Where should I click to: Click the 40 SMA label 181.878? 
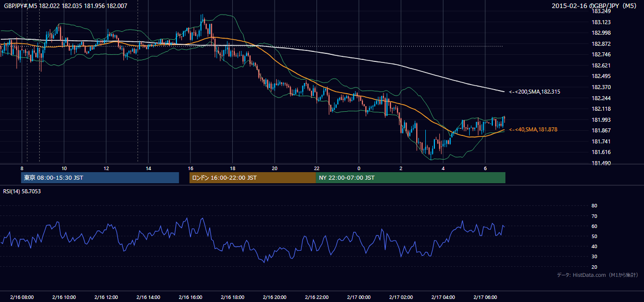point(533,129)
